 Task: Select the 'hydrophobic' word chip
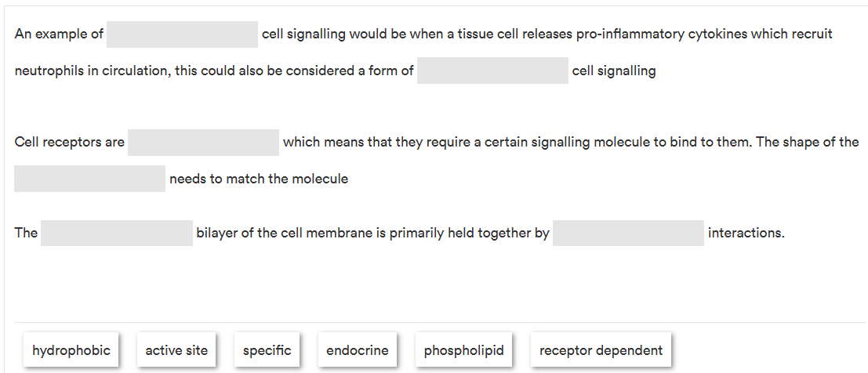point(71,350)
